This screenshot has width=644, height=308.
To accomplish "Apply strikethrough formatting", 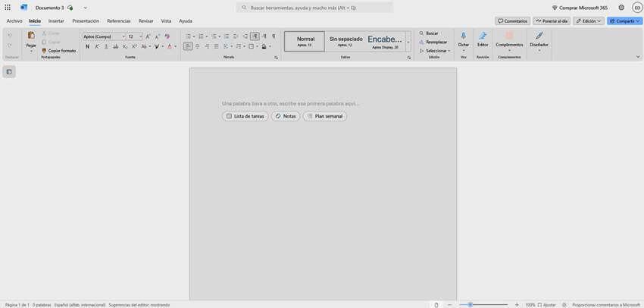I will click(115, 46).
